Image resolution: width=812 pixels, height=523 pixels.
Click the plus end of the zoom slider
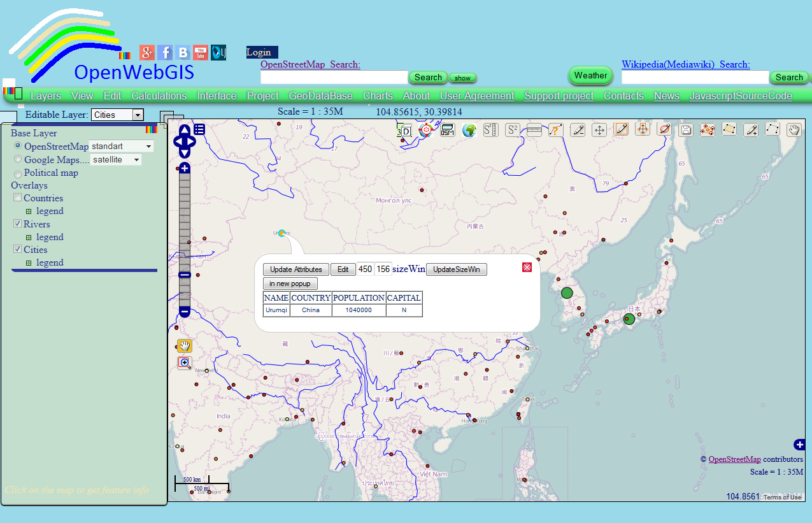click(184, 168)
